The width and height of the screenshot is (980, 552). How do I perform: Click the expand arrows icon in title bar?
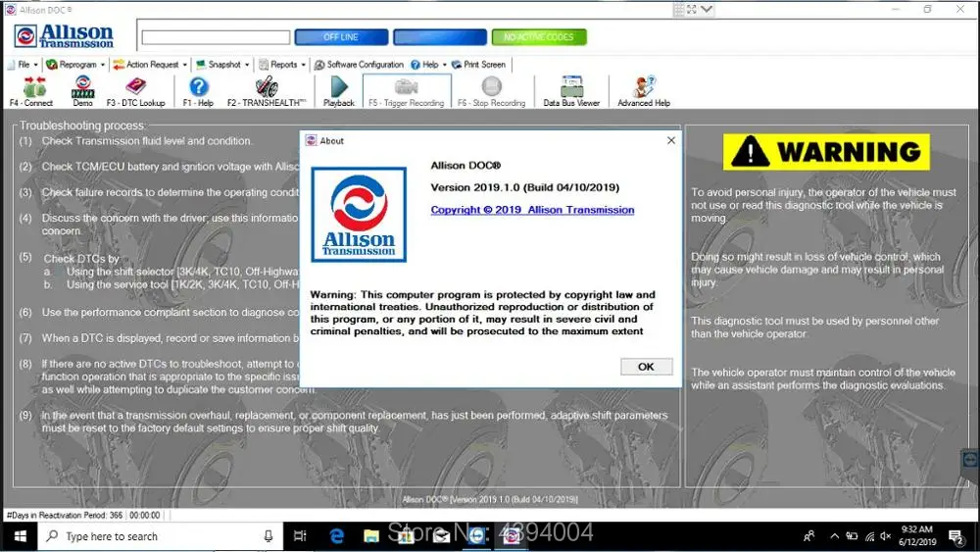tap(692, 10)
